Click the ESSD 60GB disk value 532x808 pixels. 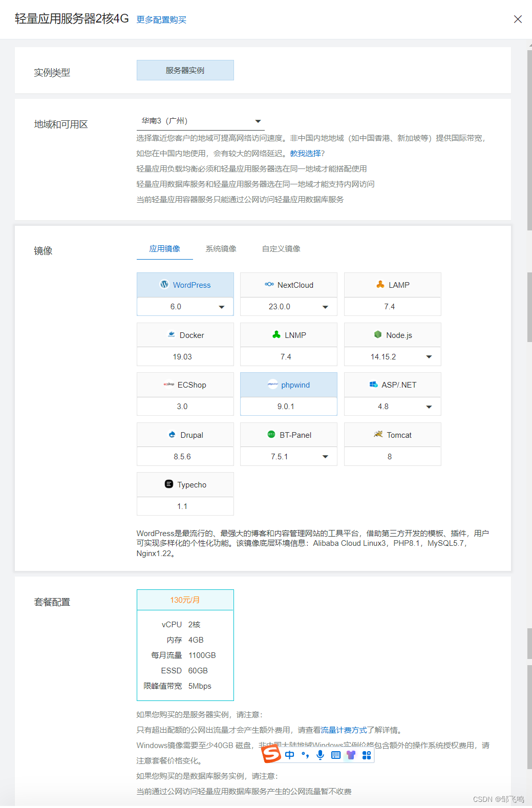click(198, 671)
